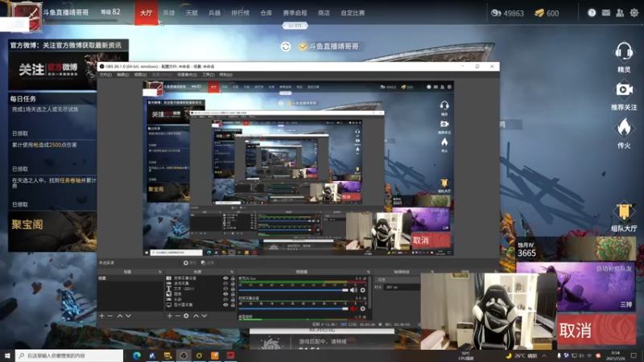The image size is (644, 362).
Task: Toggle the lock on 显示器采集 source
Action: point(233,305)
